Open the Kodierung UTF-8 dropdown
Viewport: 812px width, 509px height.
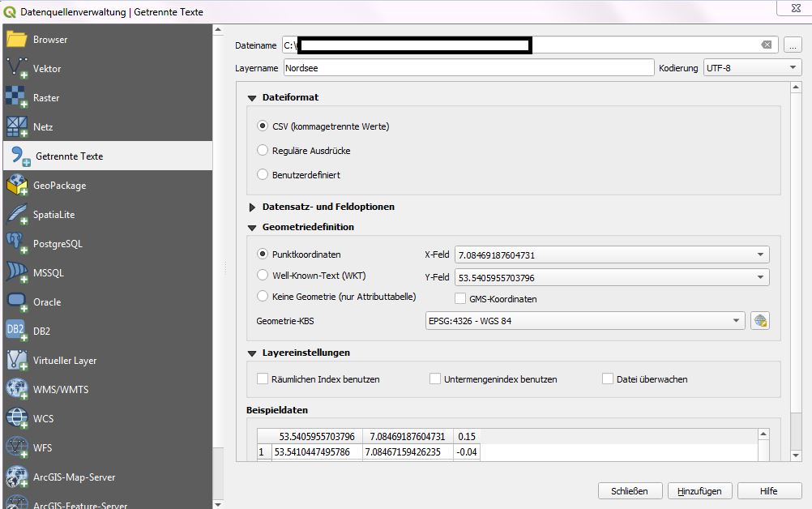pyautogui.click(x=751, y=68)
